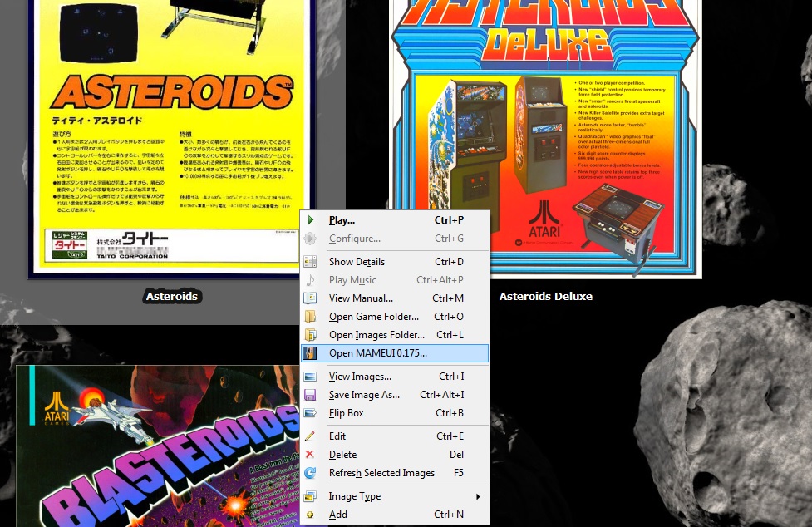Select Save Image As...
812x527 pixels.
coord(395,395)
